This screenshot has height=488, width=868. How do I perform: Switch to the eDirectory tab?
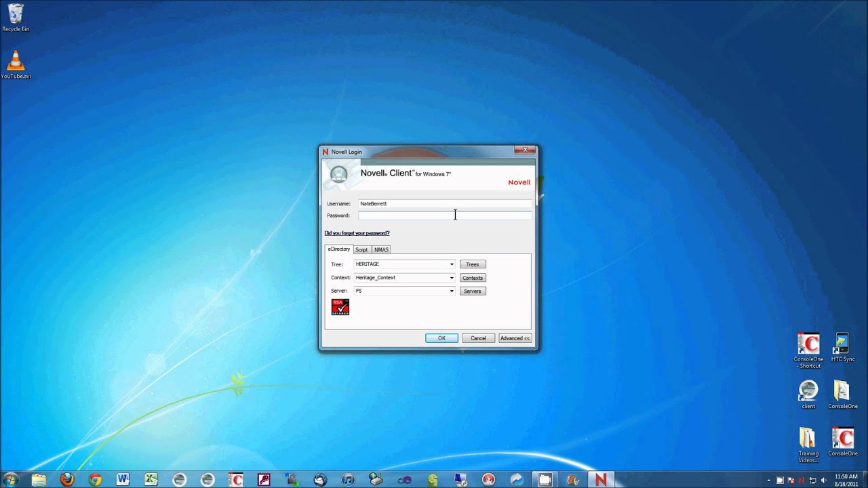(338, 249)
